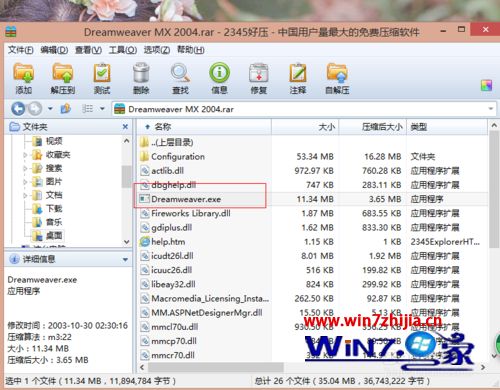Expand the 收藏夹 tree node

[25, 155]
